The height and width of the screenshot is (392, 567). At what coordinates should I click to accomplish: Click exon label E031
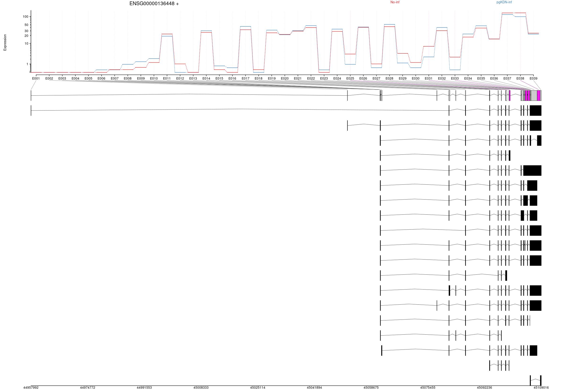coord(429,79)
